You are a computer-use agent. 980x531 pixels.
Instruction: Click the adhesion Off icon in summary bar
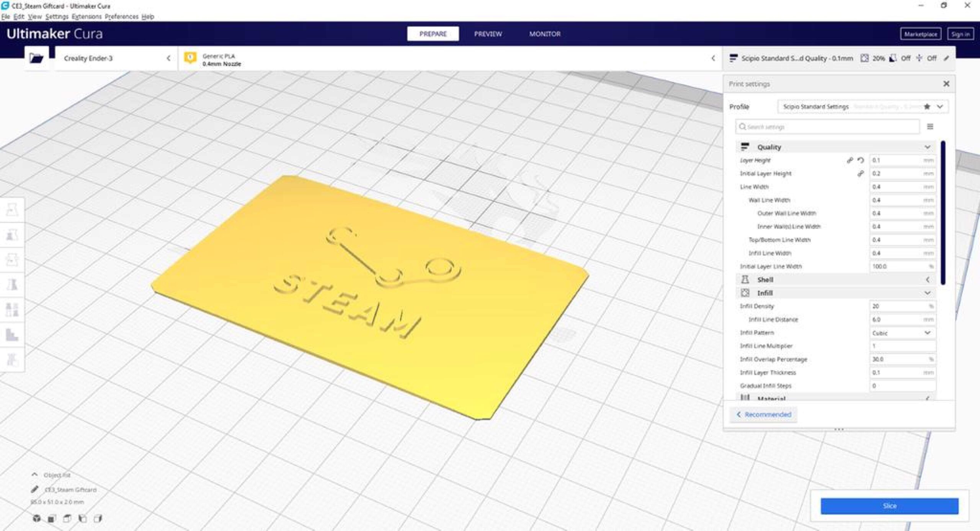(919, 58)
